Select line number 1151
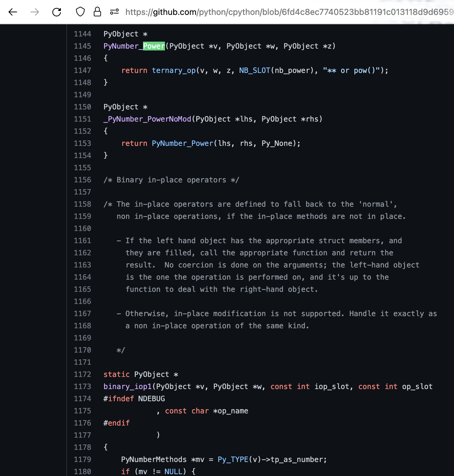The height and width of the screenshot is (476, 454). point(82,119)
